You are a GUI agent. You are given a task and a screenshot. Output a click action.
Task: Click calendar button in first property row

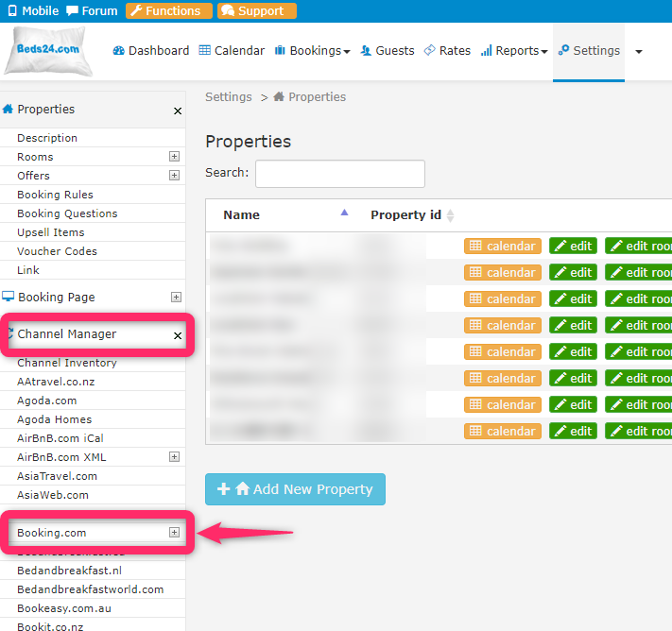[x=502, y=246]
